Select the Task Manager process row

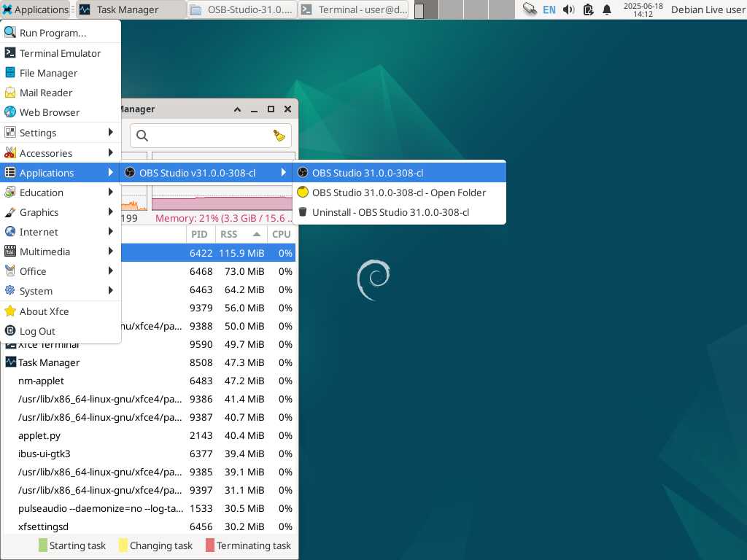[147, 363]
